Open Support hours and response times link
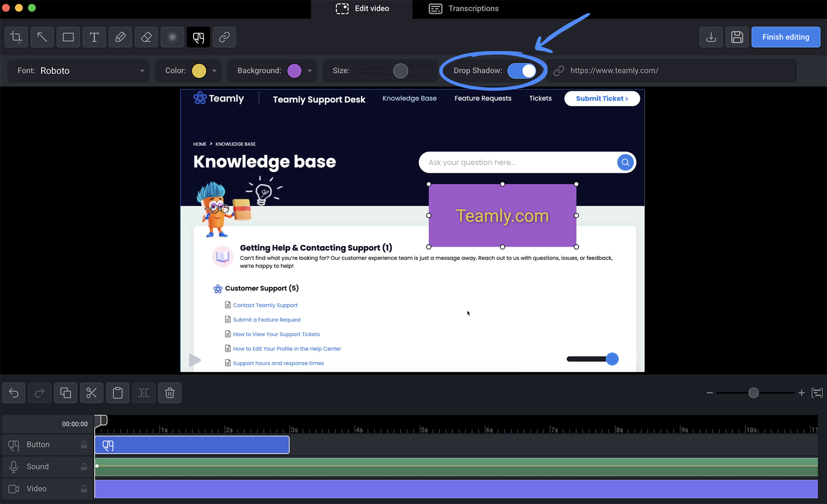 coord(278,363)
